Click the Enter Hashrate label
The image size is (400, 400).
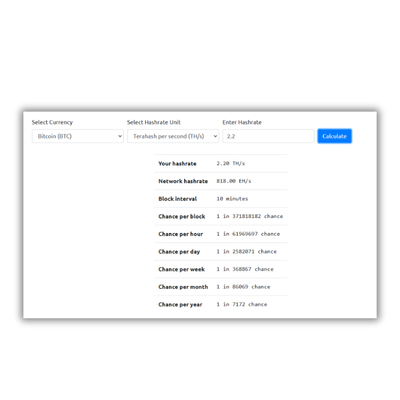pos(242,122)
